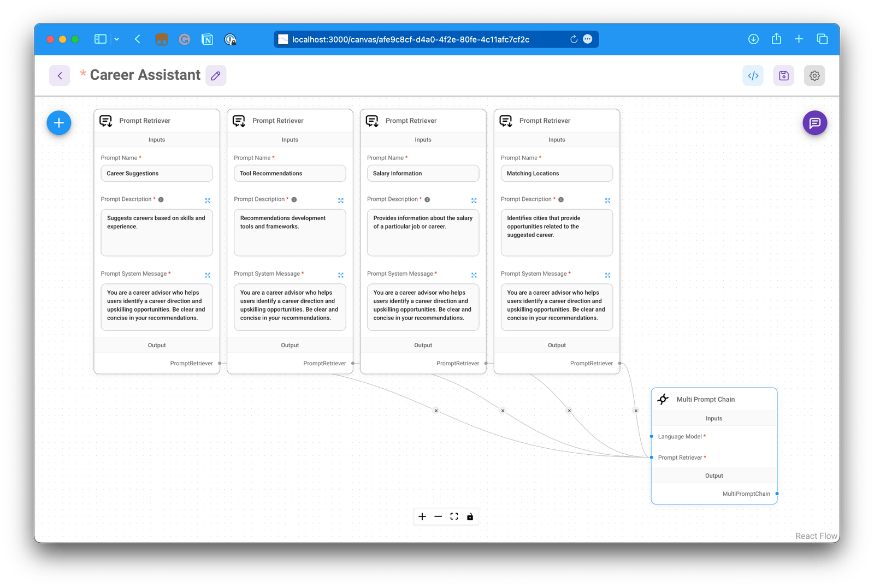Show Prompt Description info on Salary Information node
This screenshot has width=874, height=588.
pos(428,199)
